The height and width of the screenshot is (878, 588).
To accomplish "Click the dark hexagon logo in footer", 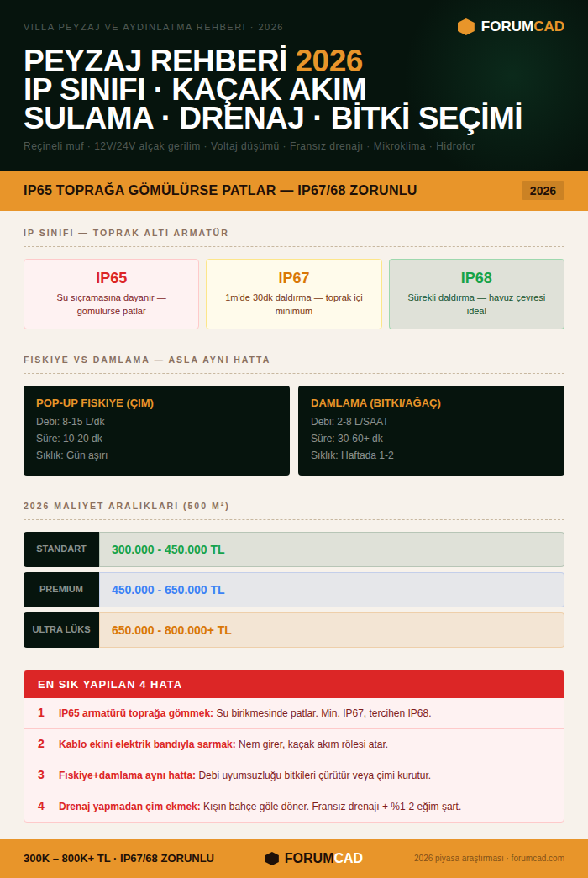I will (272, 859).
